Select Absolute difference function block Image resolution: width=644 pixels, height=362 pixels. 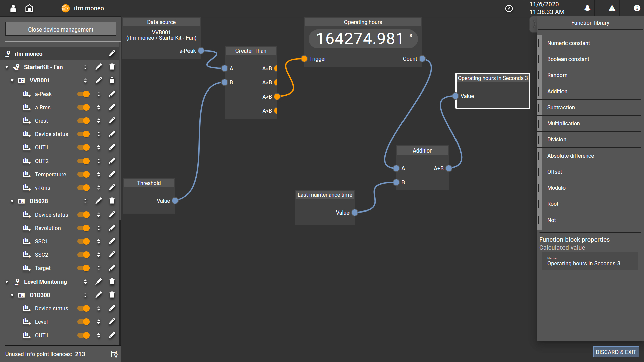[570, 156]
